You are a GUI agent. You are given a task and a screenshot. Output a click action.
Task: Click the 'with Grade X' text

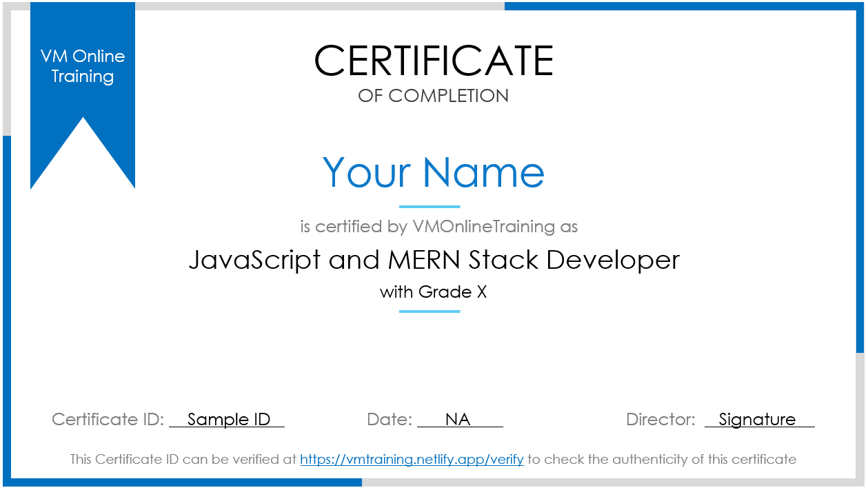click(434, 292)
